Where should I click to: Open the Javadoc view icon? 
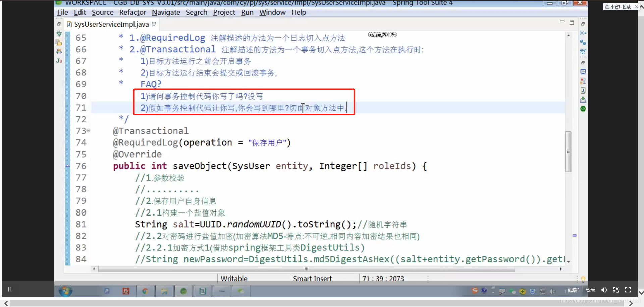pos(583,90)
